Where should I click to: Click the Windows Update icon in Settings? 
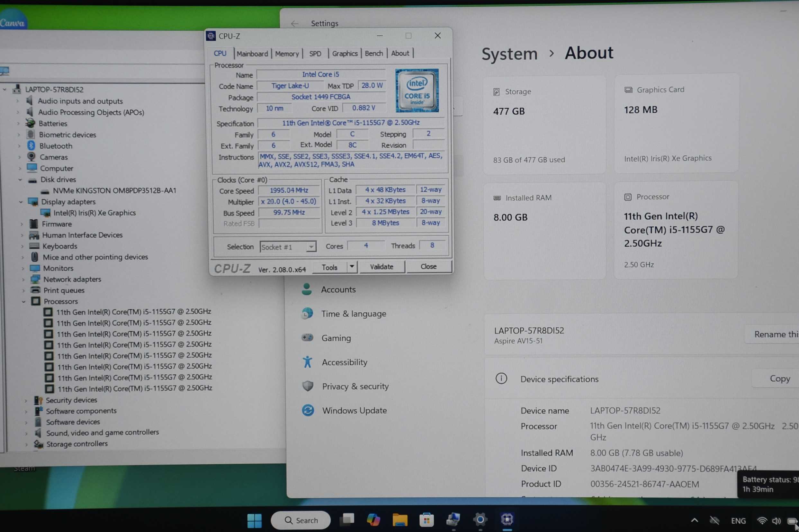coord(308,410)
